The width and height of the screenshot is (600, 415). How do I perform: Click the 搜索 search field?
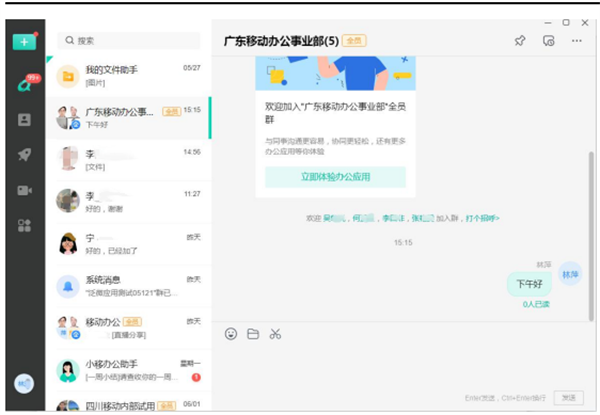(x=130, y=41)
